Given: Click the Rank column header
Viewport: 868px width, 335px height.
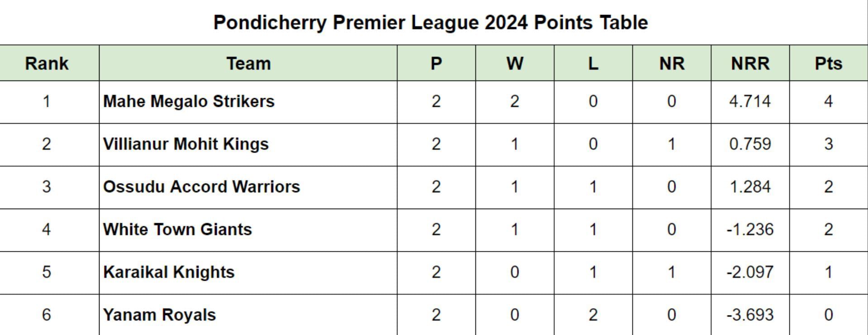Looking at the screenshot, I should (x=47, y=63).
